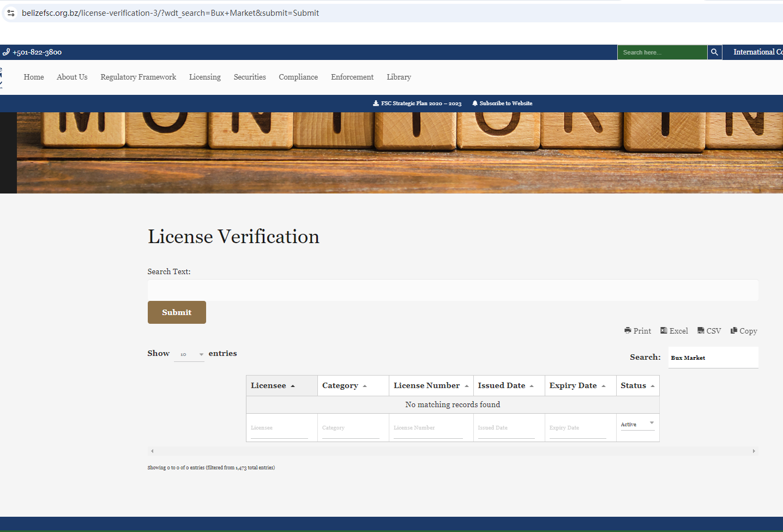The height and width of the screenshot is (532, 783).
Task: Click the Subscribe to Website bell
Action: 475,103
